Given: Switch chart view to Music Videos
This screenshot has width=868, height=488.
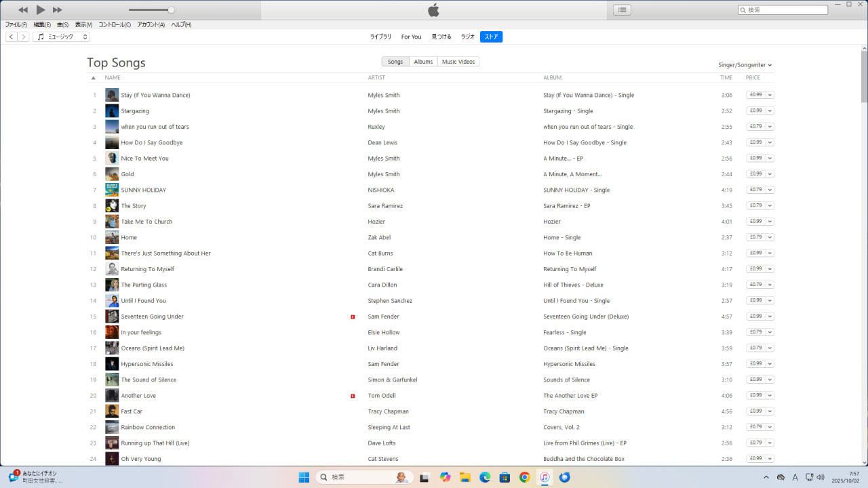Looking at the screenshot, I should (x=458, y=62).
